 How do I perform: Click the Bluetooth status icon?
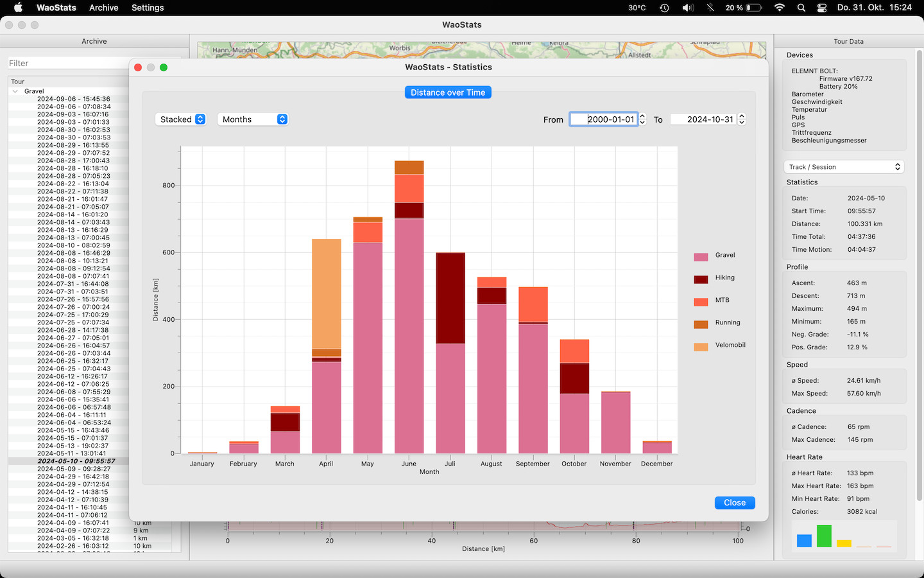click(x=710, y=8)
